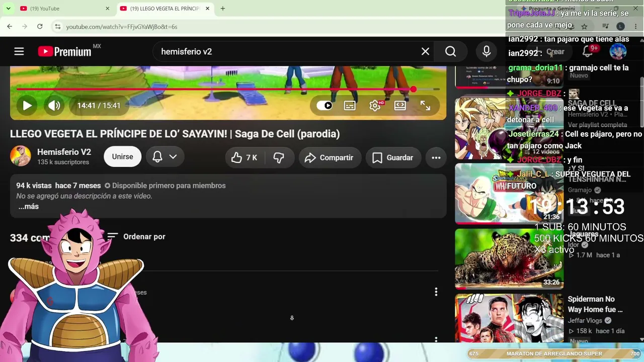Image resolution: width=644 pixels, height=362 pixels.
Task: Click the '14:41 / 15:41' time display
Action: click(x=99, y=106)
